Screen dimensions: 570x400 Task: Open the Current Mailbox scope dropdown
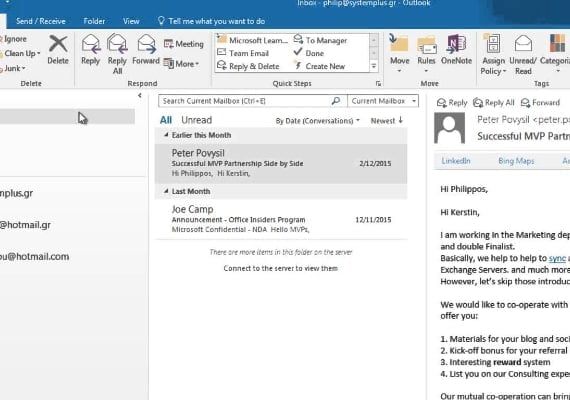click(383, 101)
